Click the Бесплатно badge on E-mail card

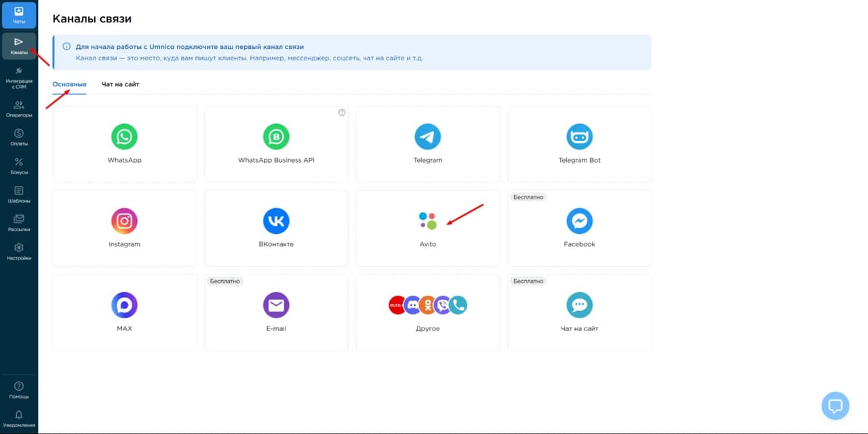(225, 281)
